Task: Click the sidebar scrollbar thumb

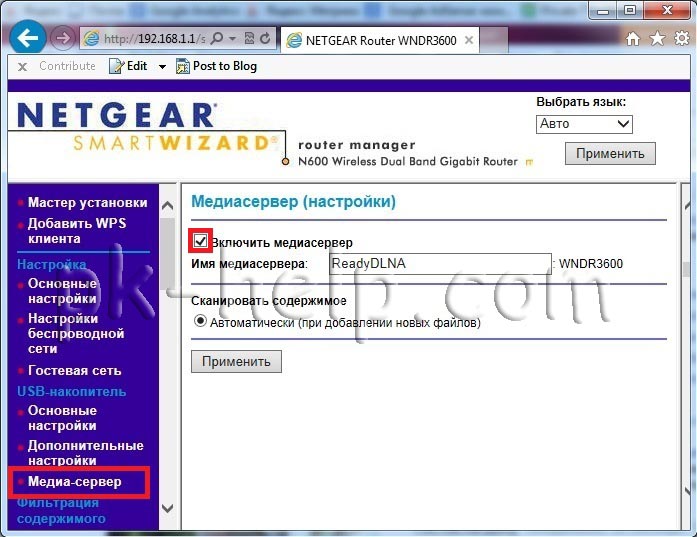Action: click(x=168, y=255)
